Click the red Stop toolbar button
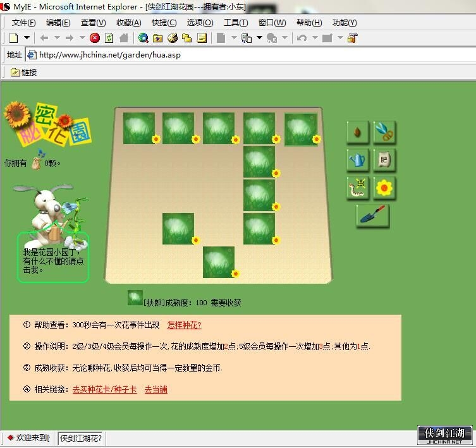Viewport: 476px width, 448px height. (x=95, y=38)
